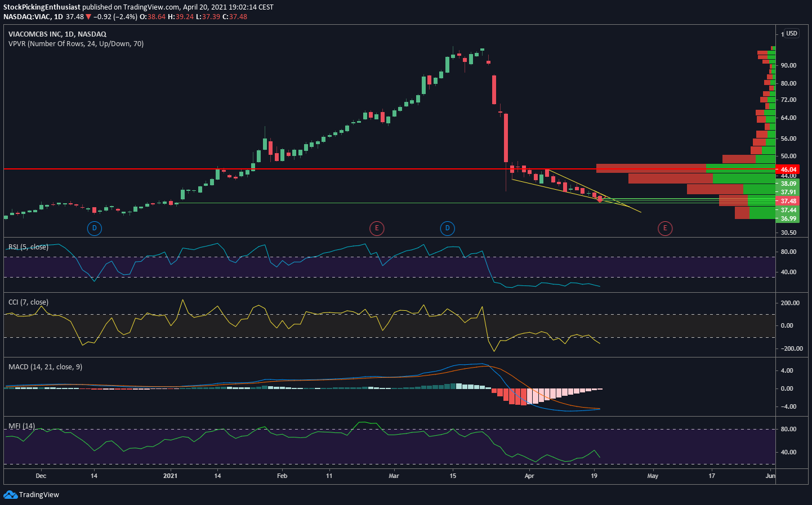Click the Dec label on the time axis

41,476
